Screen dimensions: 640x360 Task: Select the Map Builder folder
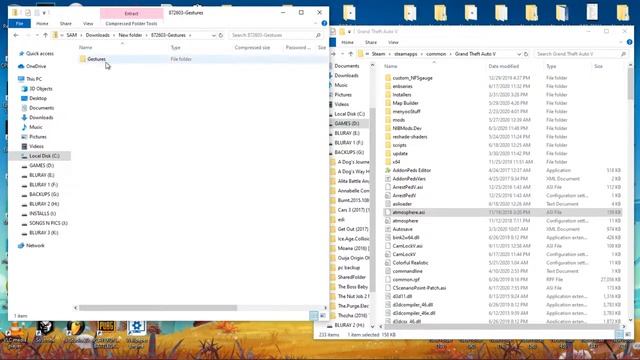click(x=405, y=103)
